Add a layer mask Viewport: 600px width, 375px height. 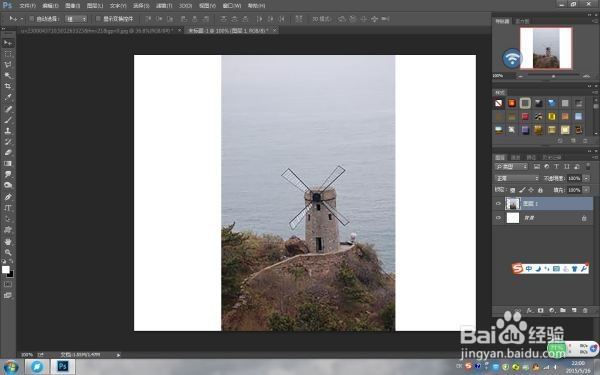540,310
